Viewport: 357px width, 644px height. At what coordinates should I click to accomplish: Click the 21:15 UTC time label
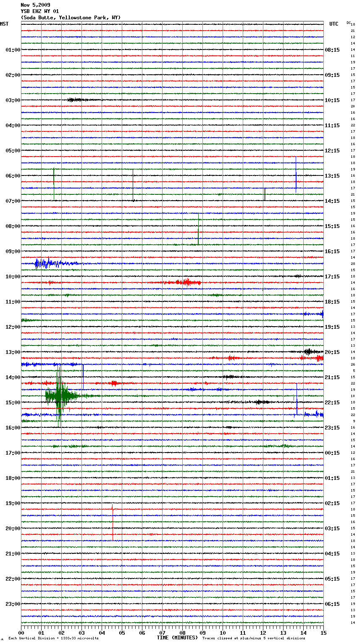(332, 377)
